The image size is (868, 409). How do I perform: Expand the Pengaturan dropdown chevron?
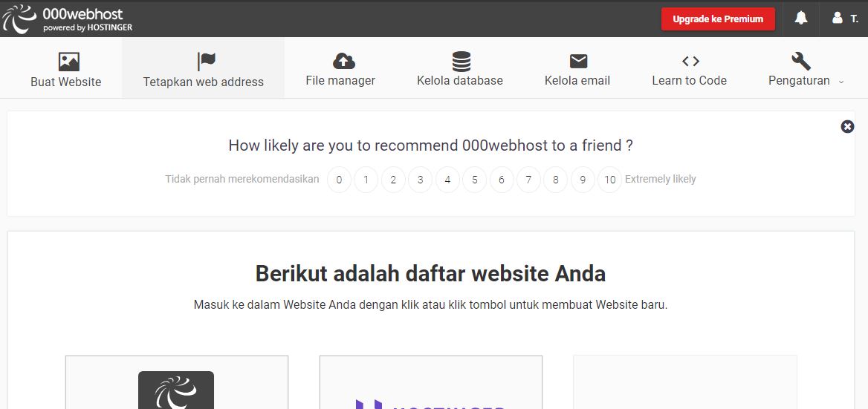coord(841,82)
